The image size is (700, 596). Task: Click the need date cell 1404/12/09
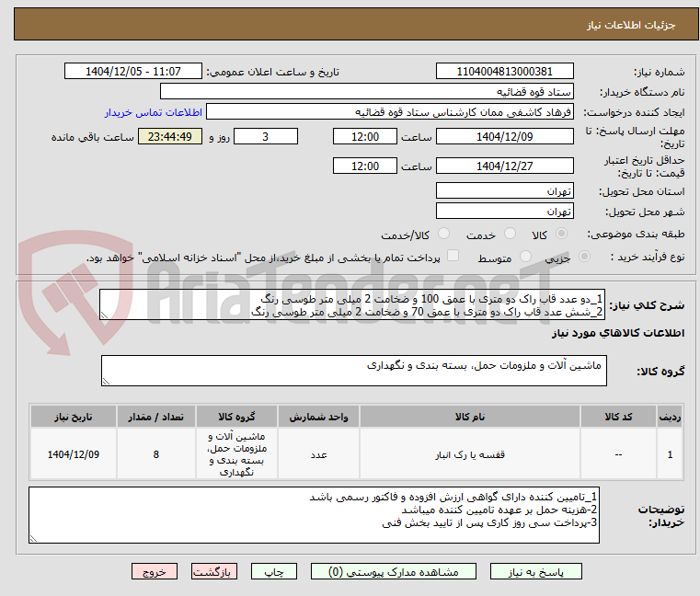[74, 454]
